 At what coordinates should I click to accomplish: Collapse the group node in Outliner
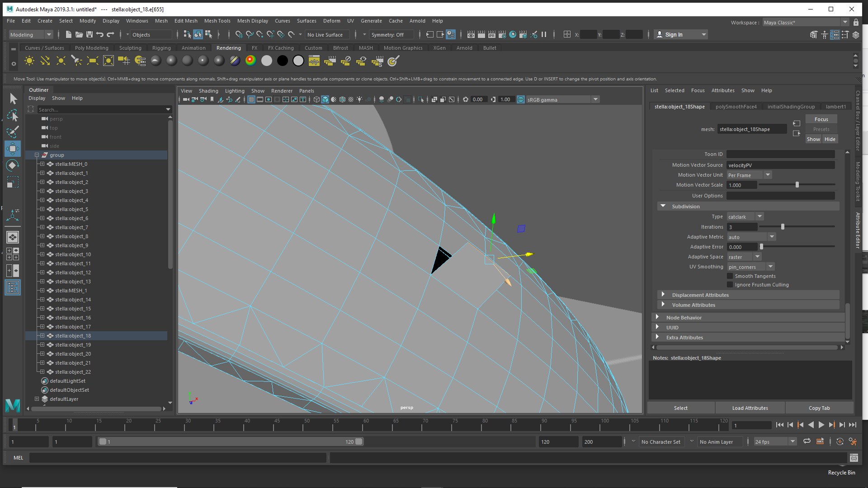click(37, 155)
